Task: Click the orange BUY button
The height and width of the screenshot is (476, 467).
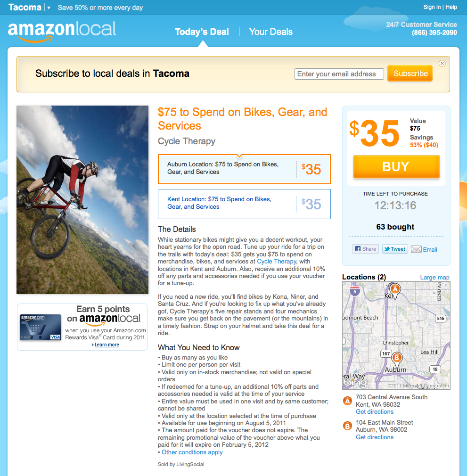Action: point(396,167)
